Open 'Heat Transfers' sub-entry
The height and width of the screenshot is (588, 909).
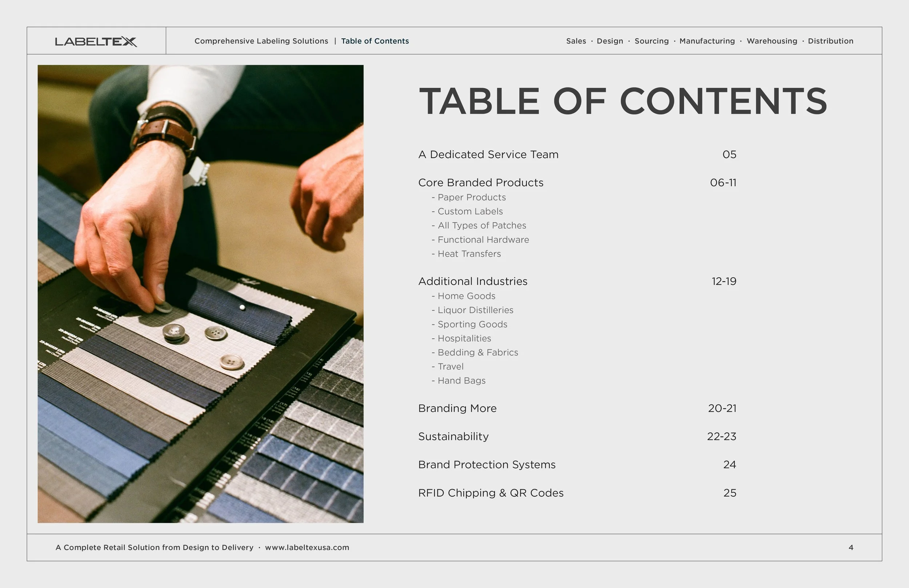pos(469,254)
